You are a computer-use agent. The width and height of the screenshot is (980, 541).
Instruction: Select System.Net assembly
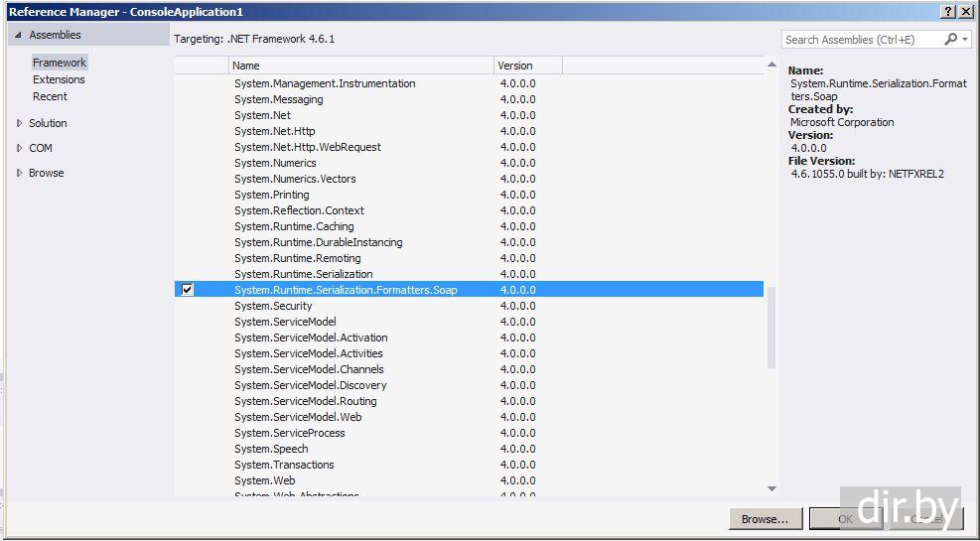point(469,115)
